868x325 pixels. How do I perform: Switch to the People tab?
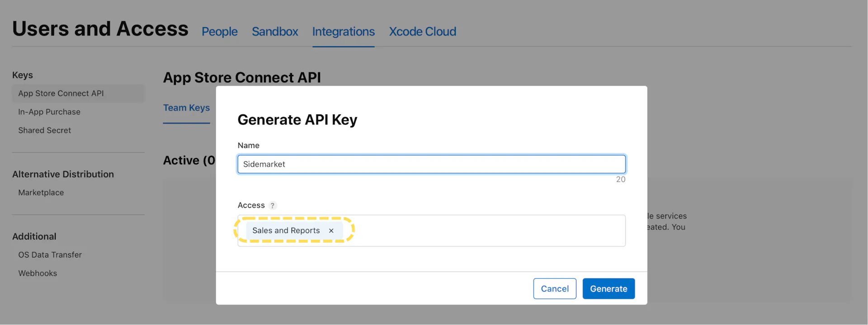pyautogui.click(x=219, y=32)
